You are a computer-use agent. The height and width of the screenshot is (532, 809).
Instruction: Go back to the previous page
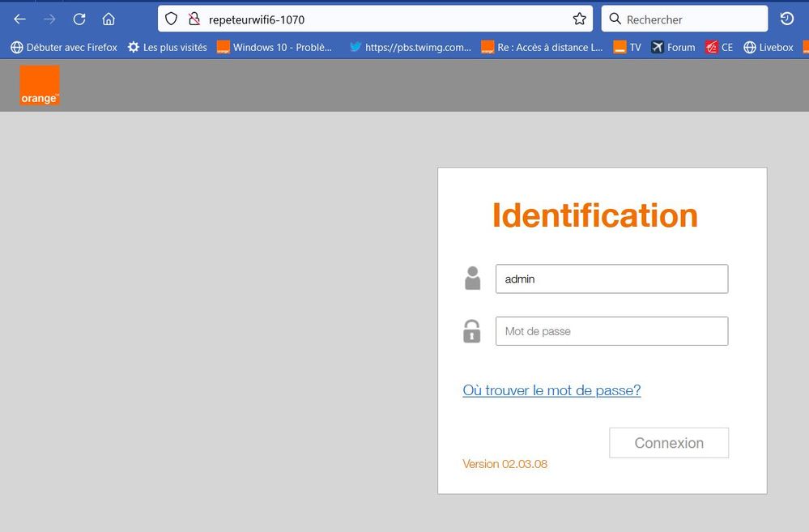[x=19, y=19]
